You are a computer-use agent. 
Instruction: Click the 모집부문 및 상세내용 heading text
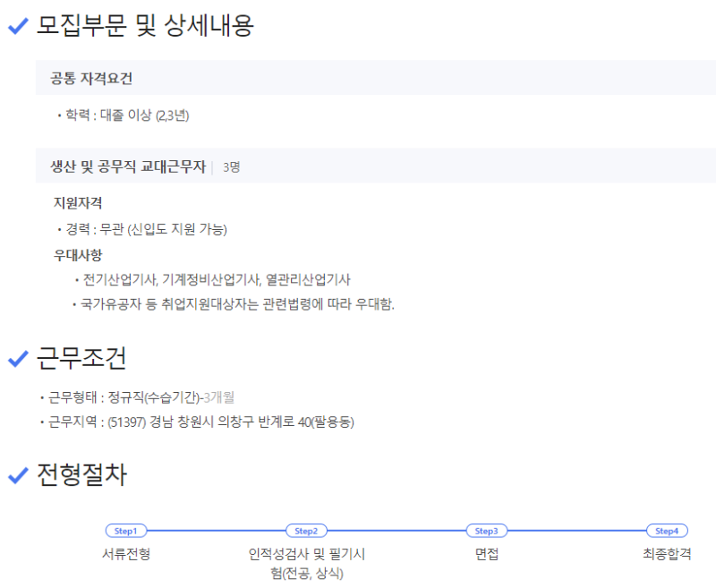[145, 27]
